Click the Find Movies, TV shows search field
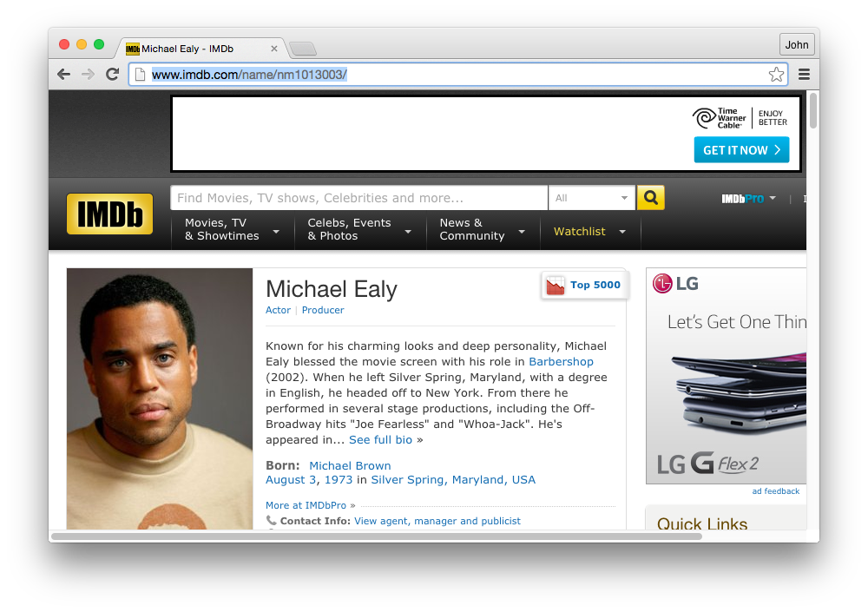 point(358,198)
